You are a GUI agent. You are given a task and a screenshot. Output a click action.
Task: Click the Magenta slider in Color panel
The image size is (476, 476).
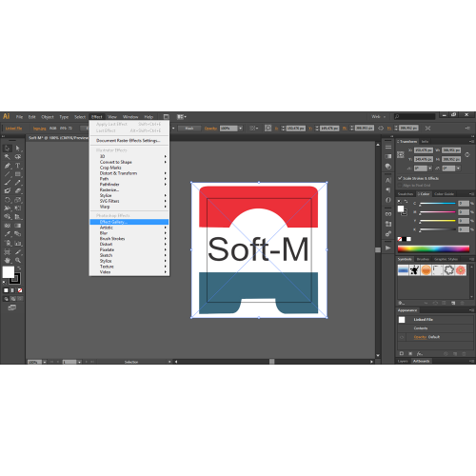pos(437,212)
